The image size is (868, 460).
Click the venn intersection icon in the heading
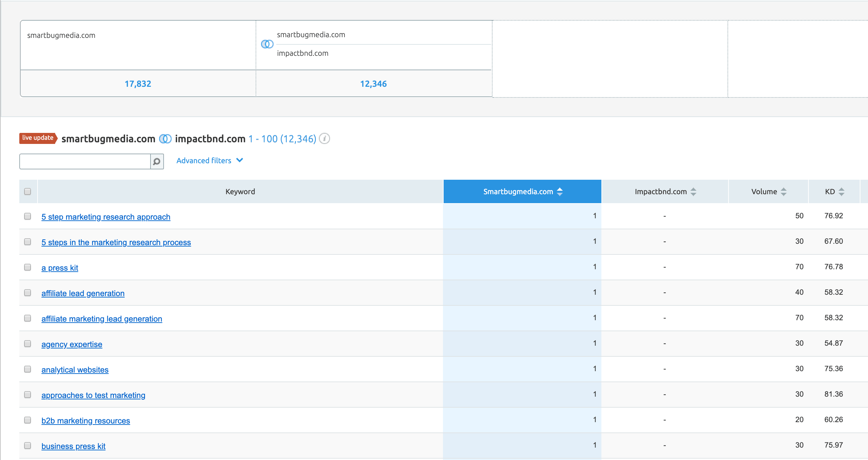tap(165, 139)
